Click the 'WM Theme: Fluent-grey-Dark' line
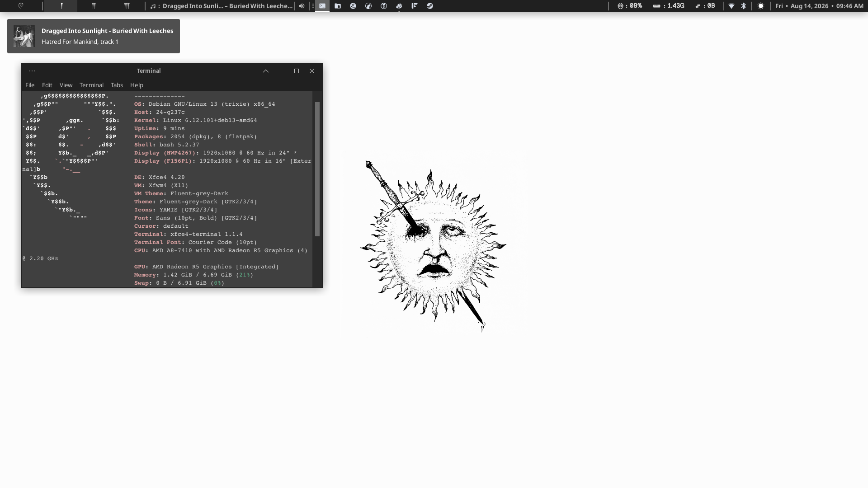Image resolution: width=868 pixels, height=488 pixels. 181,193
